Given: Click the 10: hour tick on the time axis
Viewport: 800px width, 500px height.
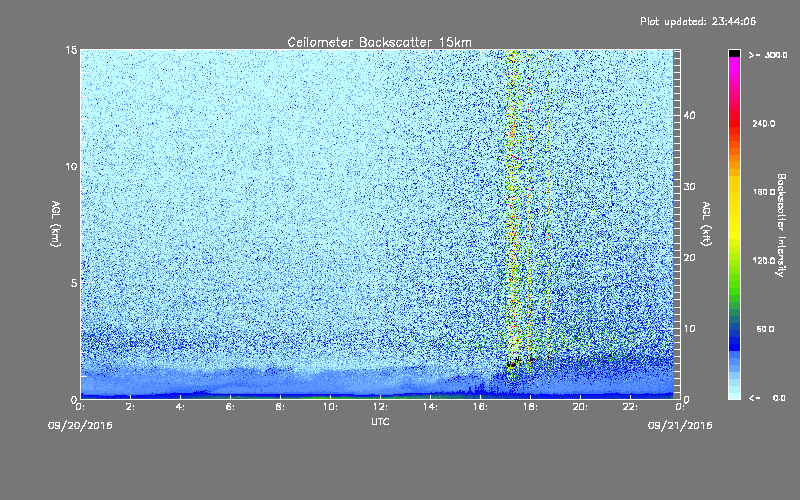Looking at the screenshot, I should (x=331, y=407).
